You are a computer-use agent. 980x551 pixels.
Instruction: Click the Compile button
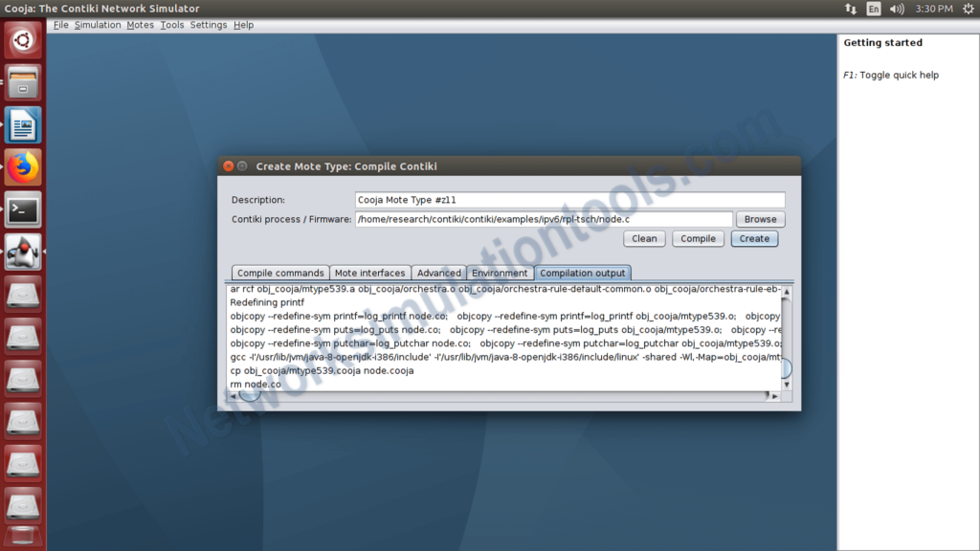tap(698, 238)
